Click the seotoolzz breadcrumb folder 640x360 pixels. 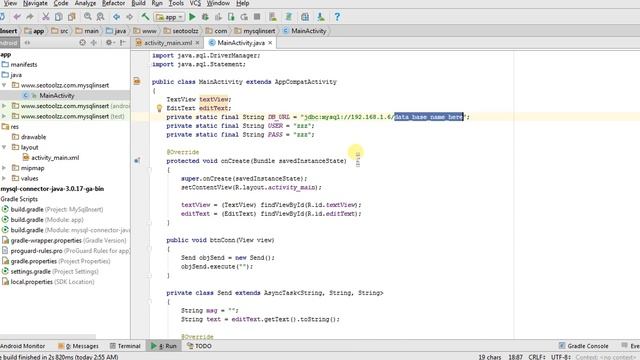(181, 31)
